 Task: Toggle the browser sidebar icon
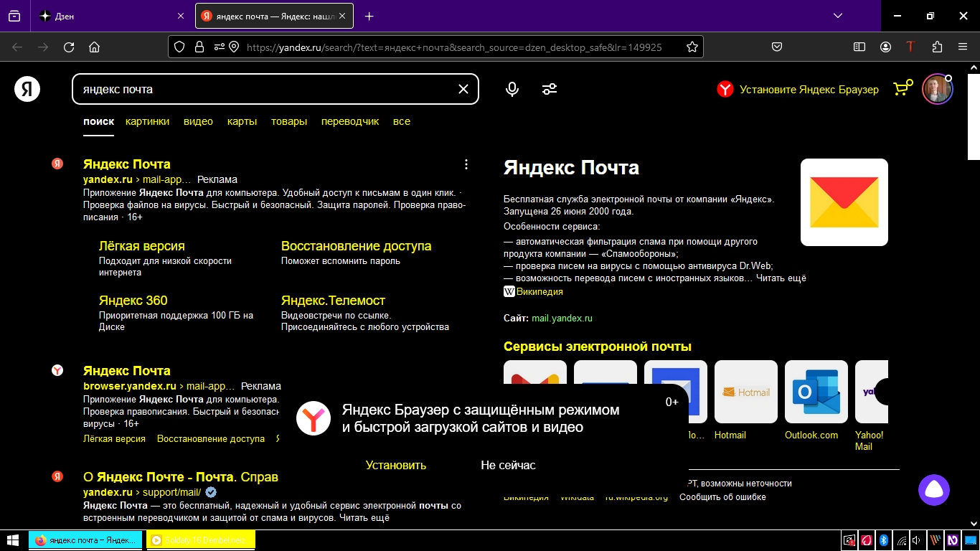[859, 47]
